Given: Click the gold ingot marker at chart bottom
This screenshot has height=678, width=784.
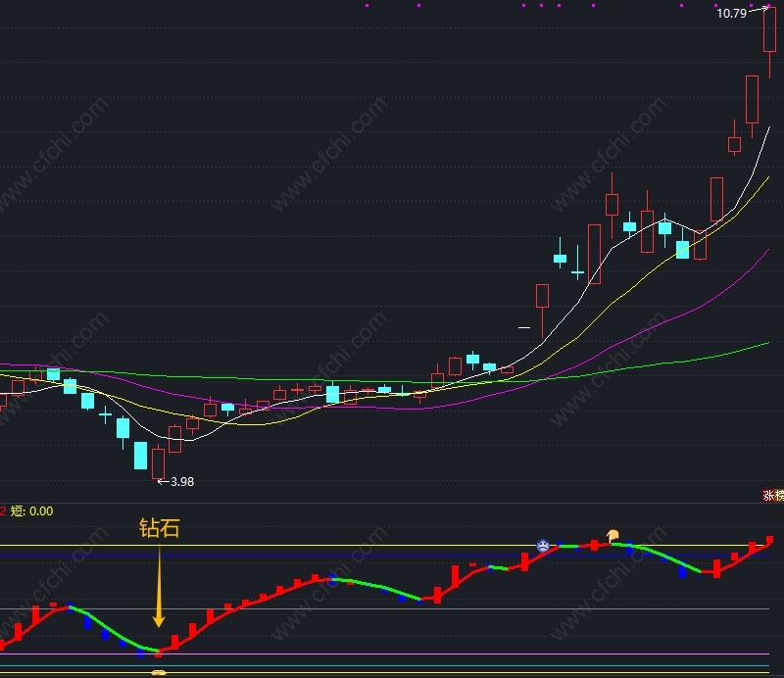Looking at the screenshot, I should pos(159,672).
